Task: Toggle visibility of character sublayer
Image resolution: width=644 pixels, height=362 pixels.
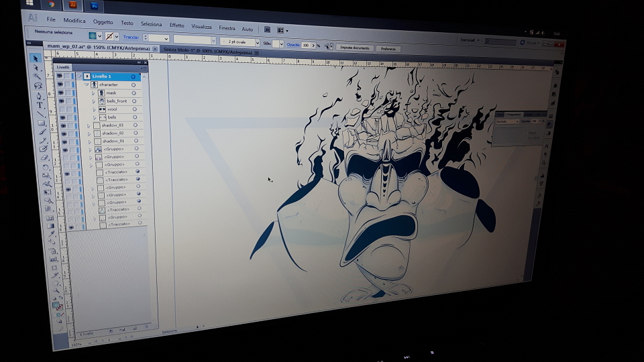Action: (x=60, y=84)
